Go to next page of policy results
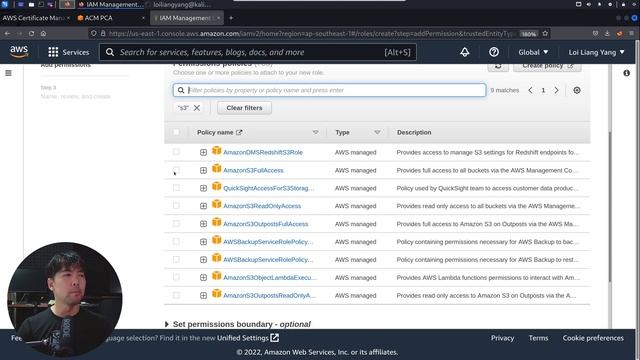 pyautogui.click(x=556, y=90)
